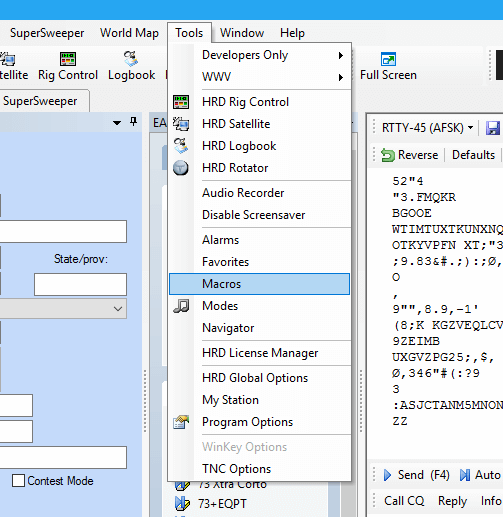Open Favorites from Tools menu
The image size is (503, 517).
tap(259, 262)
